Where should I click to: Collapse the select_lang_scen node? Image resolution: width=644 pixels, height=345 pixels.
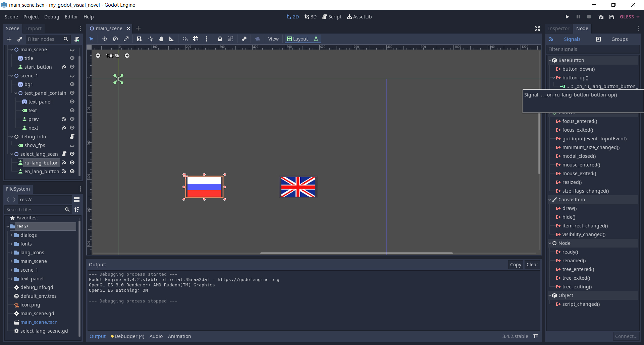pos(12,154)
